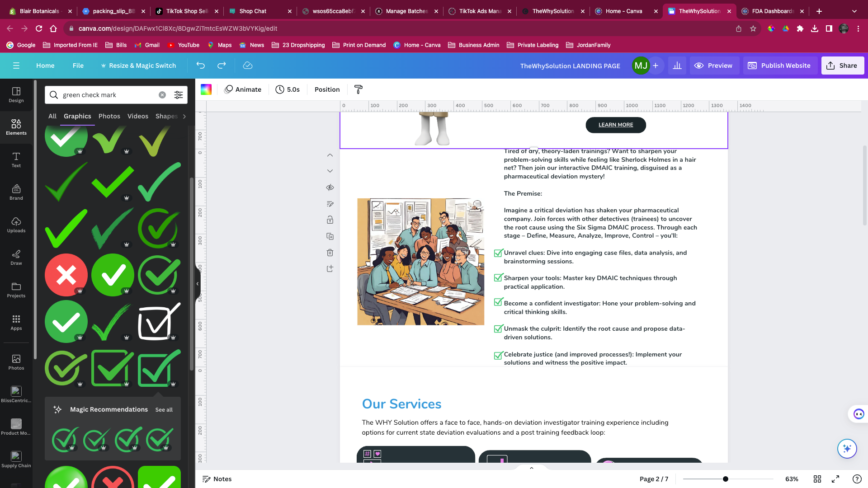868x488 pixels.
Task: Collapse the side panel handle
Action: pos(198,284)
